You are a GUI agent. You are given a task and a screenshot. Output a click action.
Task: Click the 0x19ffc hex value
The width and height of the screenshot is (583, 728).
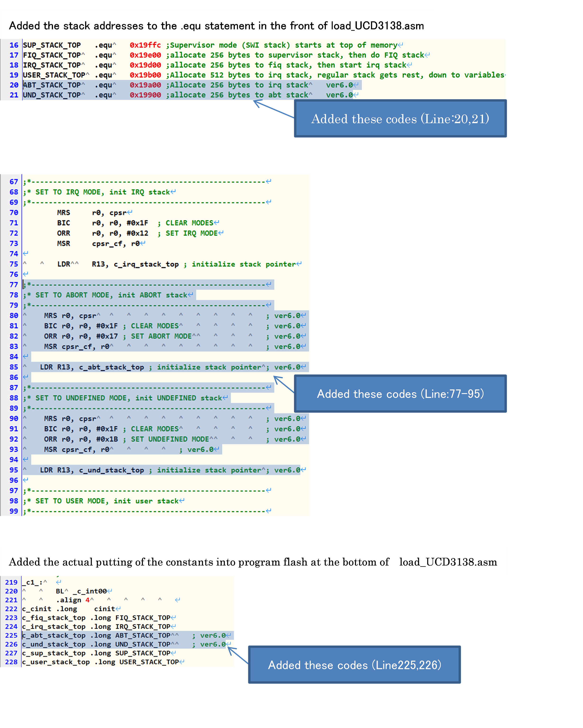point(145,45)
